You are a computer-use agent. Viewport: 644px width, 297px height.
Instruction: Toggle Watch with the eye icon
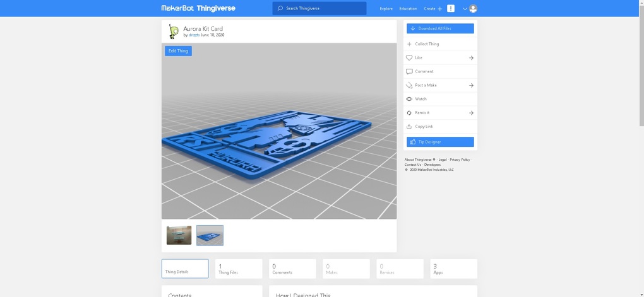(x=409, y=99)
